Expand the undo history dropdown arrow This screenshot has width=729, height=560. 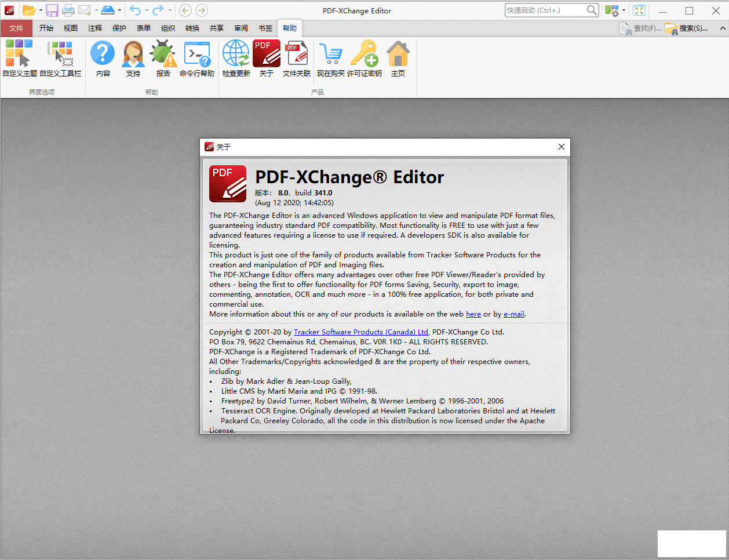[147, 10]
